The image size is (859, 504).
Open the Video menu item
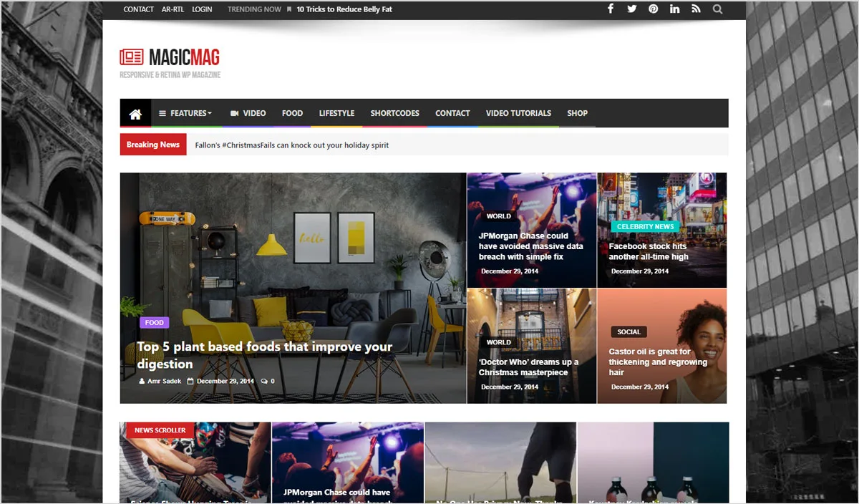248,113
